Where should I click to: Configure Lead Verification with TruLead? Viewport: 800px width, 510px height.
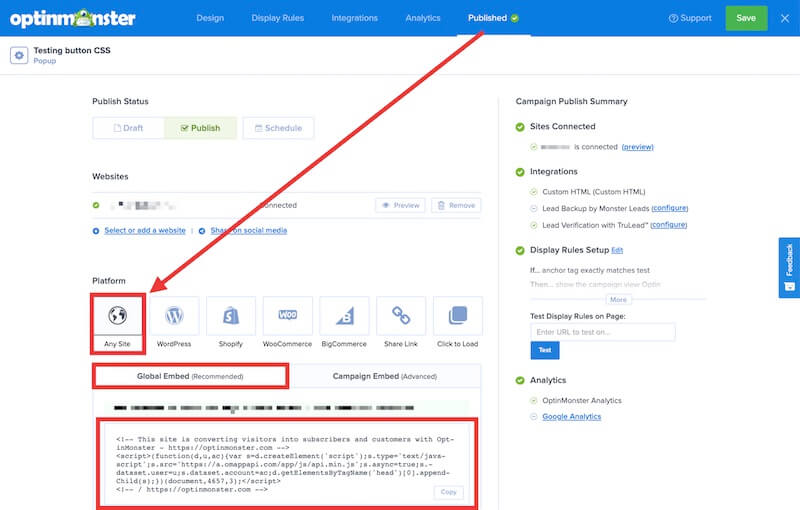click(668, 225)
